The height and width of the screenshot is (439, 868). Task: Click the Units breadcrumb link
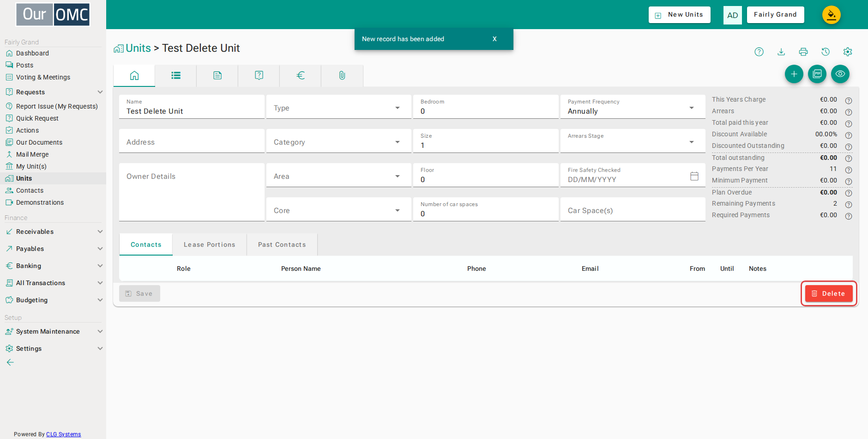coord(138,48)
